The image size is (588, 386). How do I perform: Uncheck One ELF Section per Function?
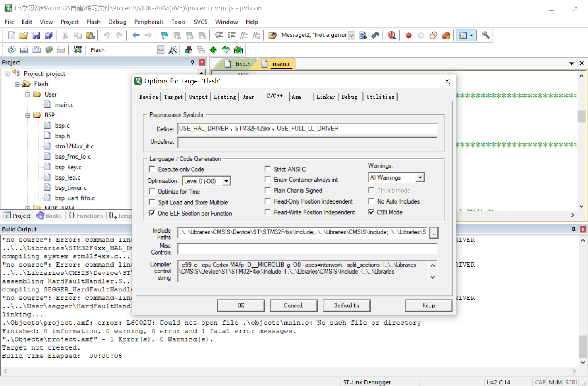tap(152, 213)
